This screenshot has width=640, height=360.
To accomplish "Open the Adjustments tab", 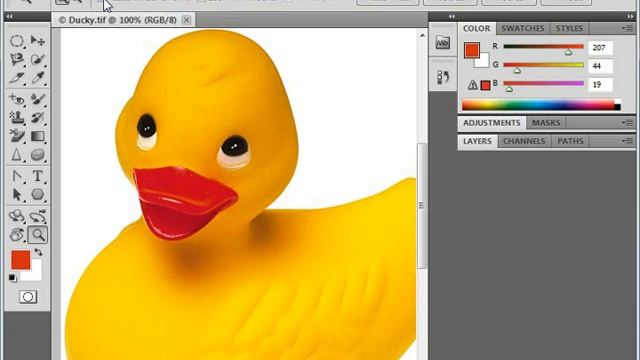I will click(x=491, y=123).
